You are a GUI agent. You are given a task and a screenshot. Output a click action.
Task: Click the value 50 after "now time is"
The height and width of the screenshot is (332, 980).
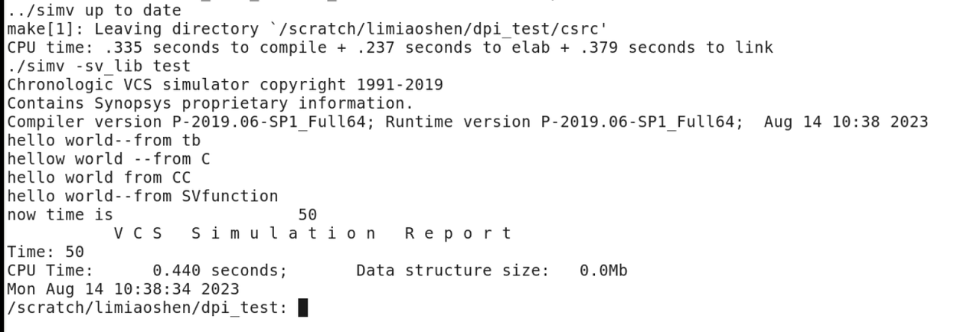(x=307, y=215)
